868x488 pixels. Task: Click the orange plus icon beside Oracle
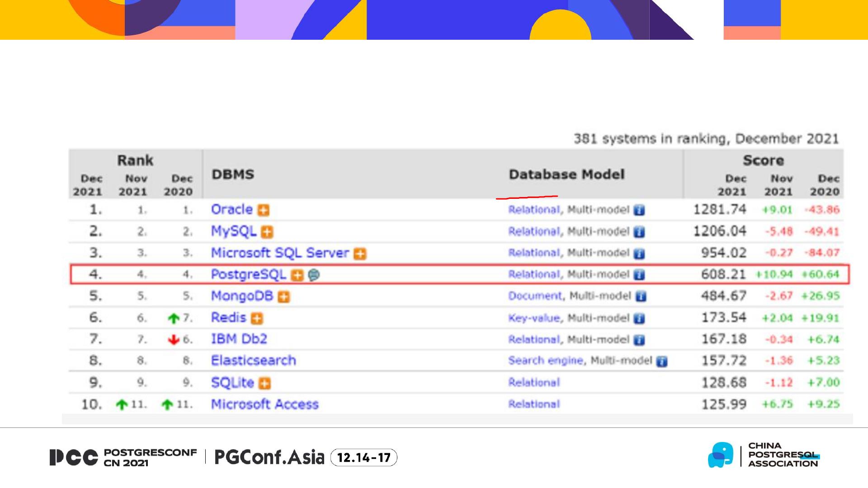click(264, 210)
